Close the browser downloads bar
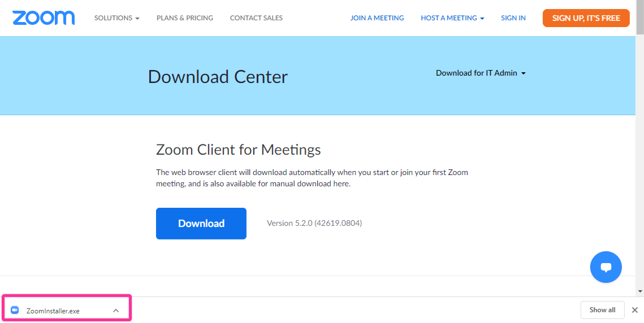This screenshot has height=323, width=644. [634, 310]
